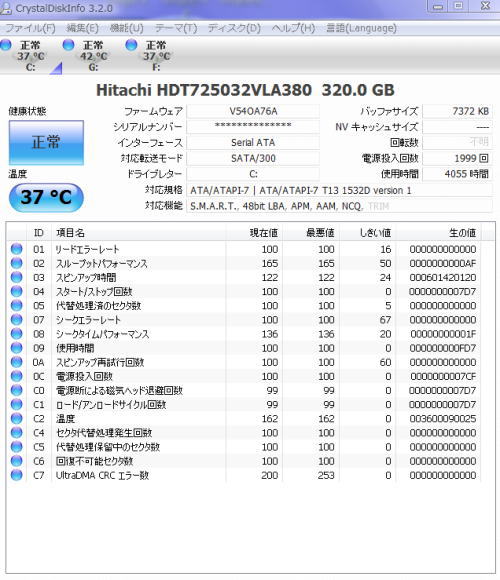This screenshot has width=500, height=580.
Task: Click status orb for C7 UltraDMA CRC エラー数
Action: (17, 475)
